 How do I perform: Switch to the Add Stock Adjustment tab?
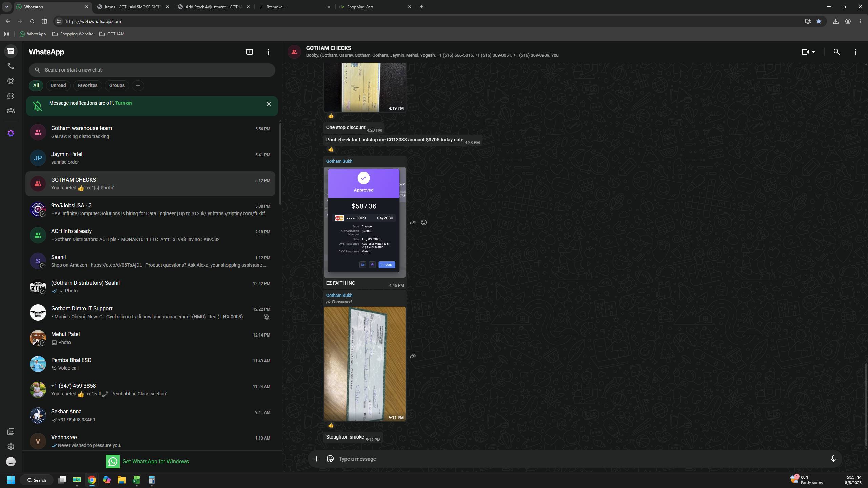click(214, 7)
